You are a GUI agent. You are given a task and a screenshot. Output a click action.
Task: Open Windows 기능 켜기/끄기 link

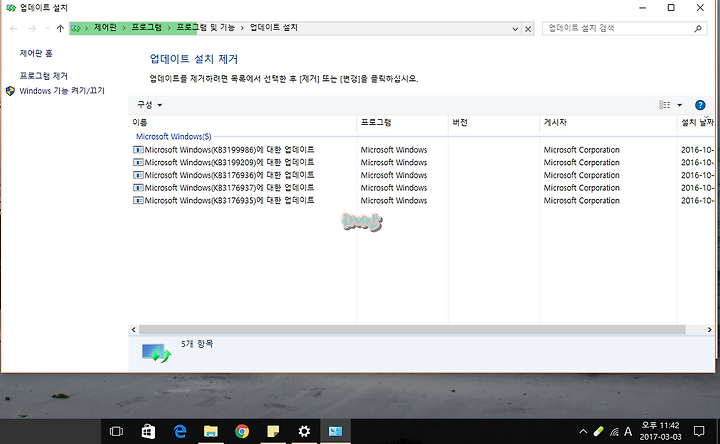[62, 91]
